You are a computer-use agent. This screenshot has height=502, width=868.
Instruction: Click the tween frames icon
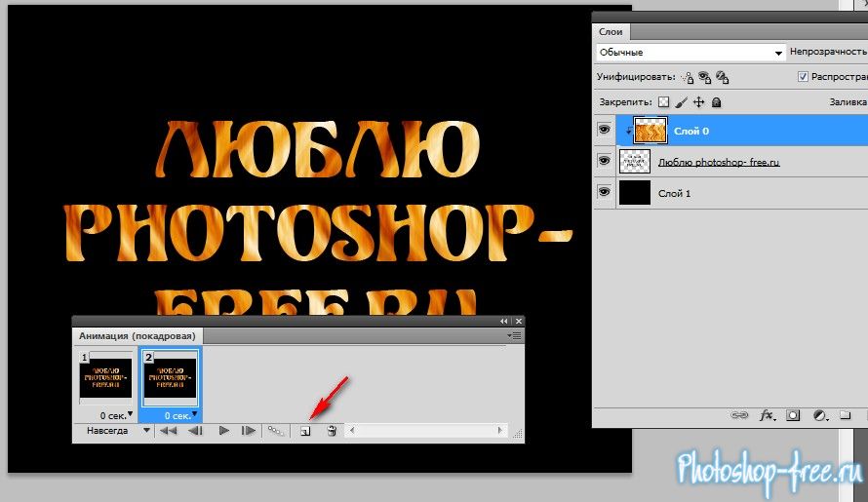(277, 430)
